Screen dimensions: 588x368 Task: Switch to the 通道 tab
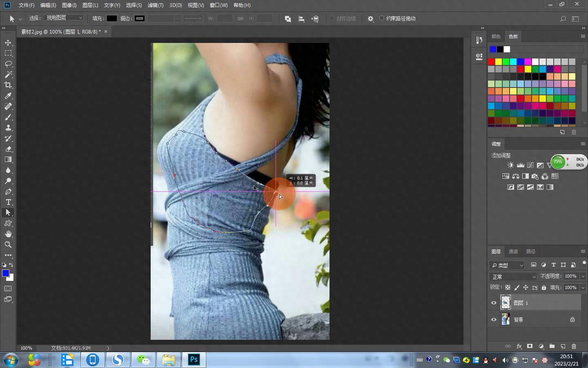pos(513,251)
